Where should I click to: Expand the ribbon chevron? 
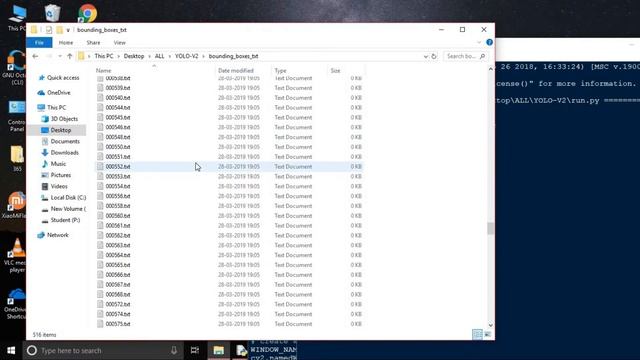point(479,42)
